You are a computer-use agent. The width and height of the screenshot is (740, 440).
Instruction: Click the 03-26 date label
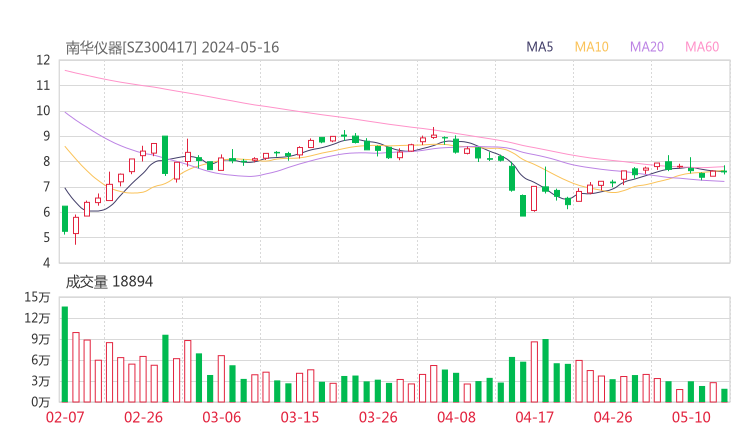pos(378,417)
